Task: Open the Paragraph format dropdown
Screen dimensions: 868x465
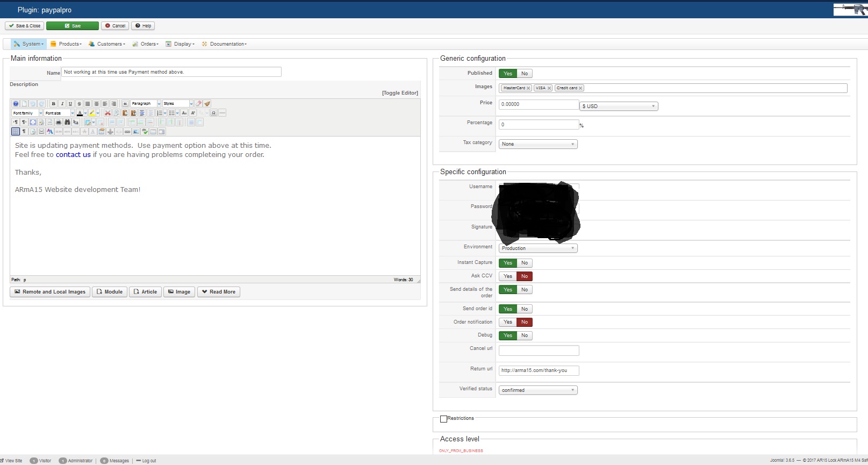Action: click(146, 104)
